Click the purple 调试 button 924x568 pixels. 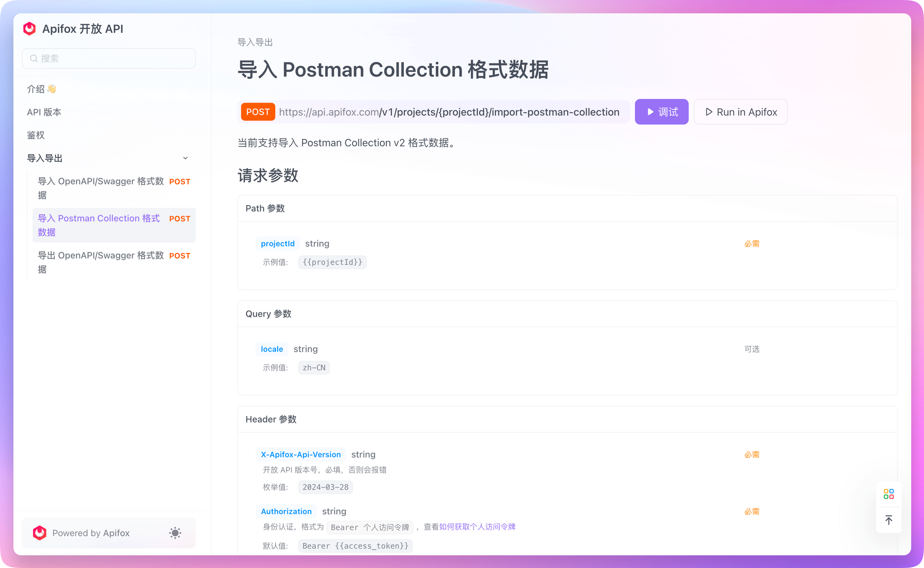[x=662, y=112]
